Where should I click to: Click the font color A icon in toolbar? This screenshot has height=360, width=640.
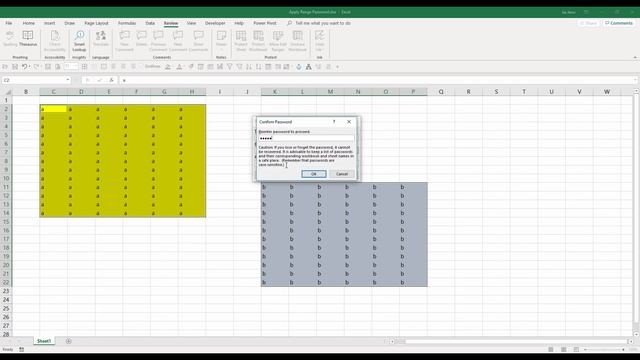point(179,67)
